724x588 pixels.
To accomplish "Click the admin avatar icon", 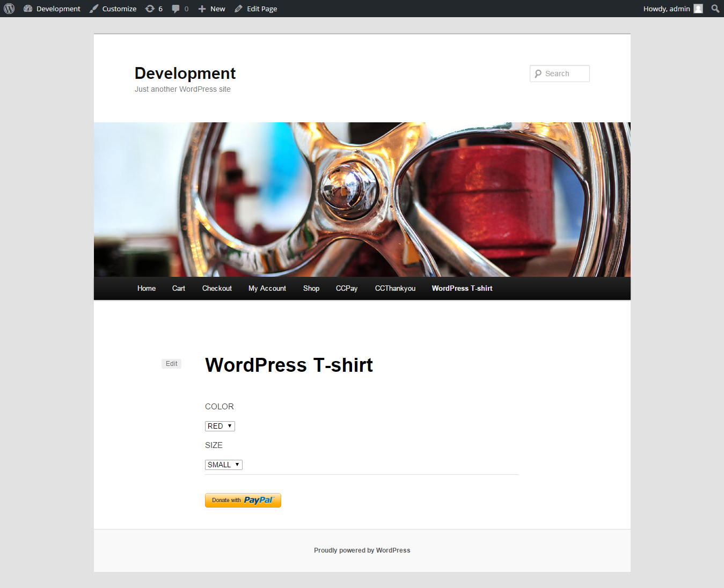I will tap(698, 9).
